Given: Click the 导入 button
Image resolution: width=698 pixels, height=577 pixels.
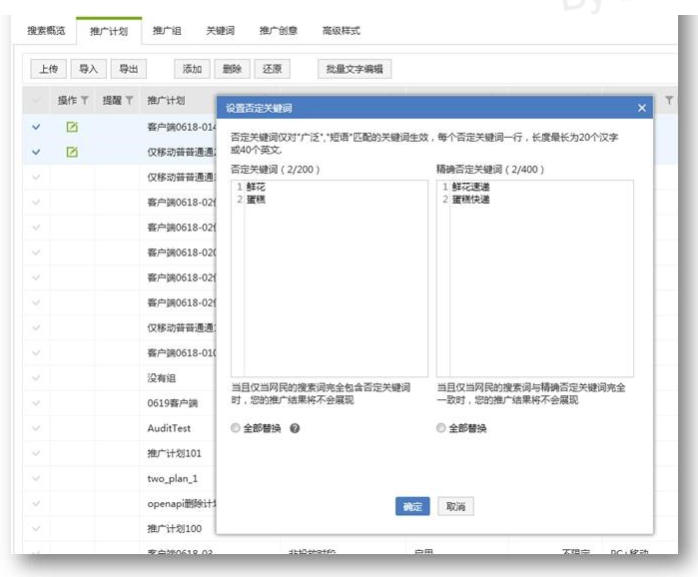Looking at the screenshot, I should (x=89, y=69).
